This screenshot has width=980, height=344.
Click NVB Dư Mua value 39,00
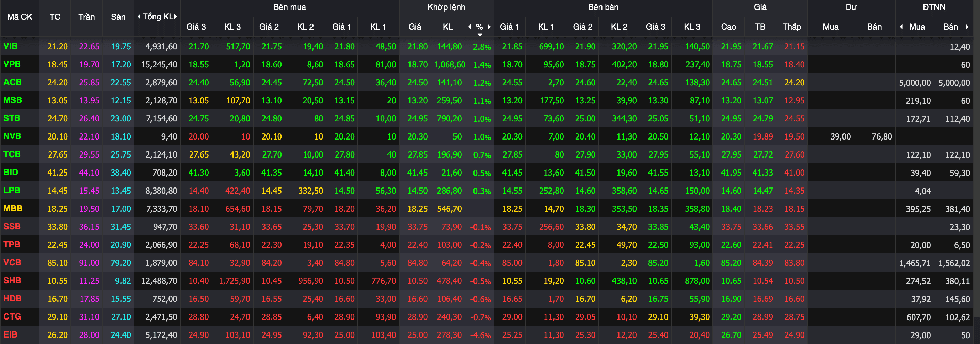840,136
